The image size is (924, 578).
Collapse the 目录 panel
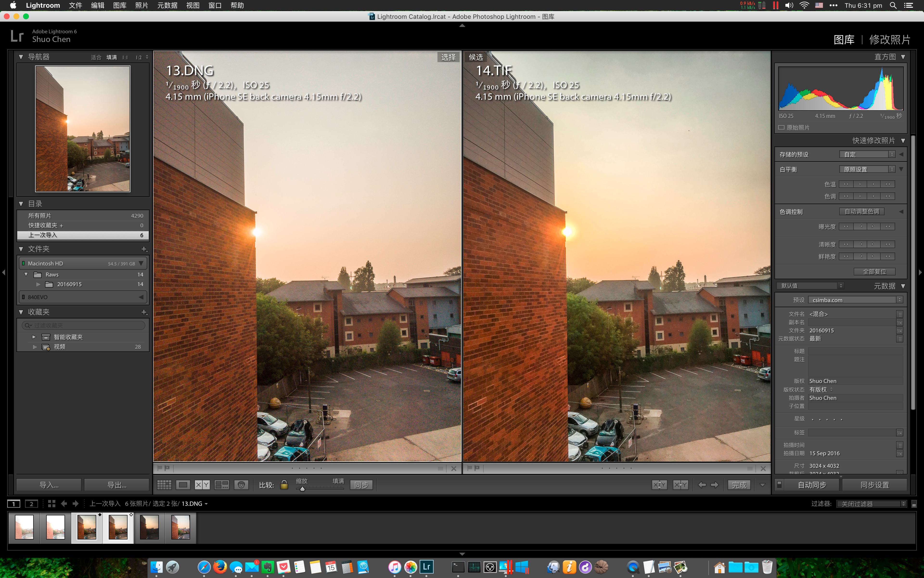pos(21,204)
